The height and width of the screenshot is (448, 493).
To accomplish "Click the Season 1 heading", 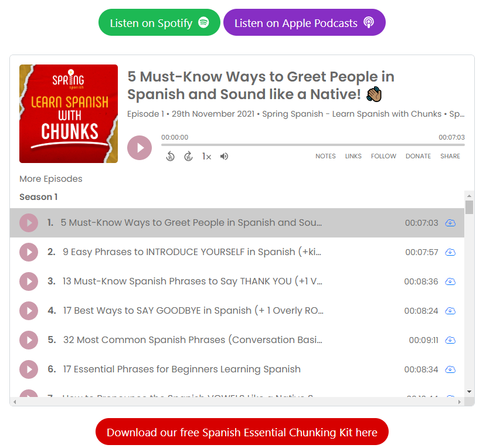I will click(38, 197).
